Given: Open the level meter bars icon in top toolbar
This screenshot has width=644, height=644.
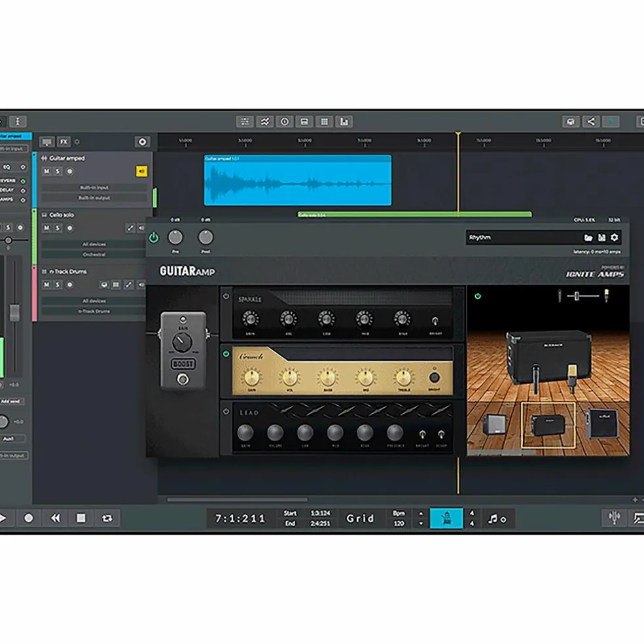Looking at the screenshot, I should click(344, 122).
